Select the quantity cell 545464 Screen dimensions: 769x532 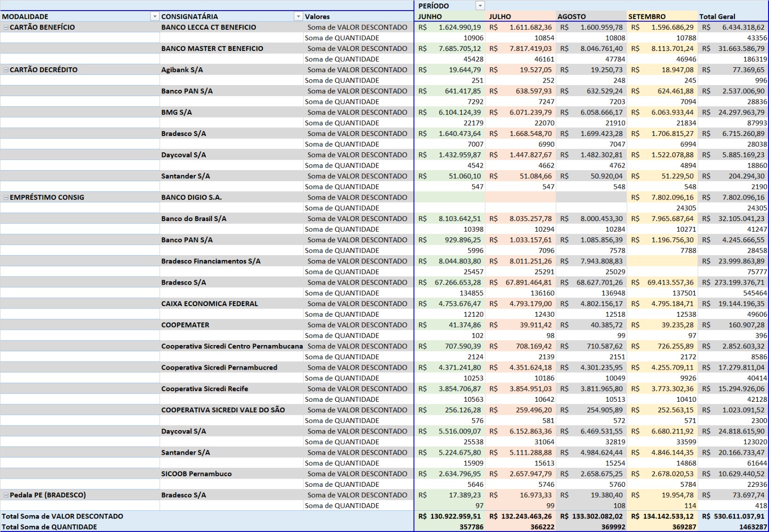755,293
